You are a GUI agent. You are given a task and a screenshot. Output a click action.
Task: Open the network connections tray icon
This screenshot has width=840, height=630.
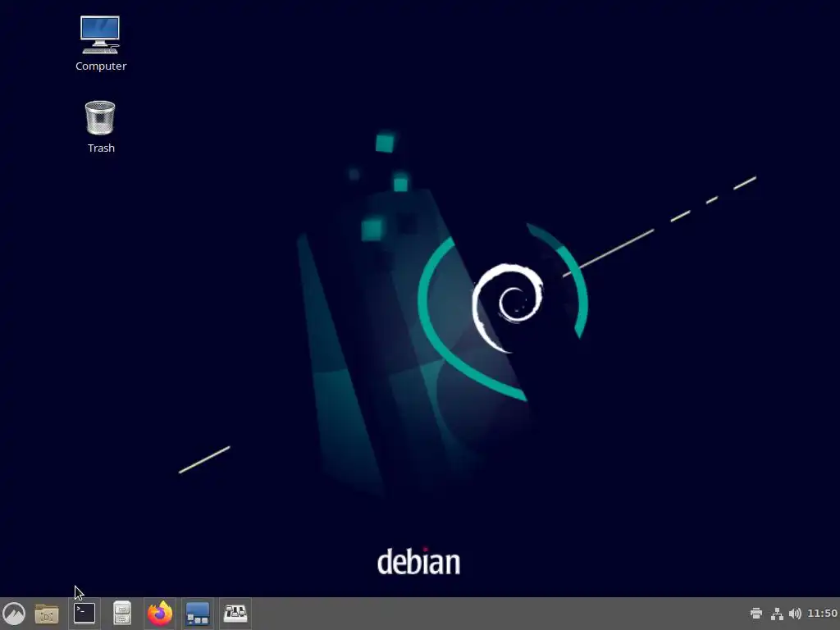[777, 614]
